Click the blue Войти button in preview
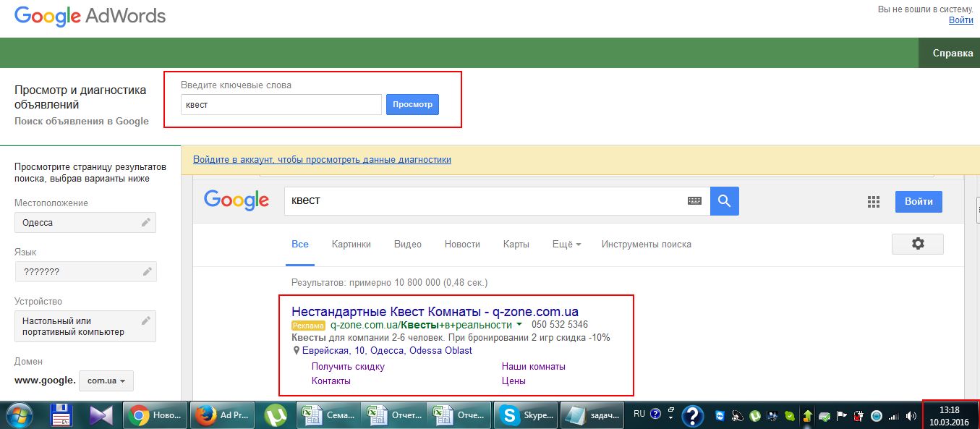Viewport: 980px width, 429px height. click(x=919, y=201)
